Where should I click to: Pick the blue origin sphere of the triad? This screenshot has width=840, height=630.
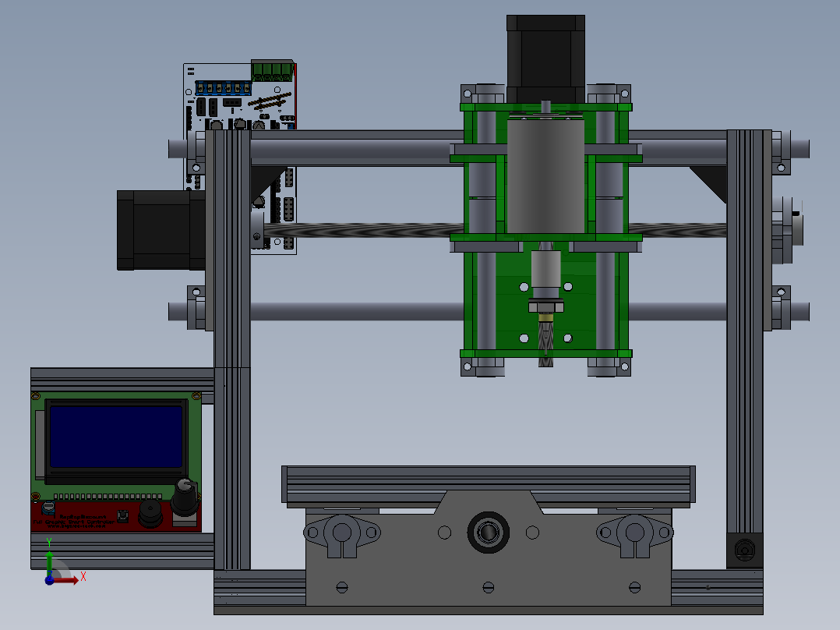pyautogui.click(x=49, y=580)
